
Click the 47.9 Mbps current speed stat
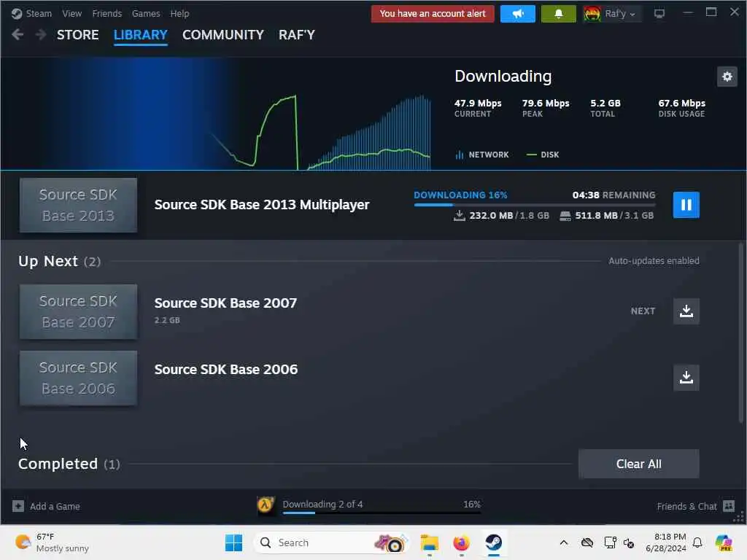[478, 108]
